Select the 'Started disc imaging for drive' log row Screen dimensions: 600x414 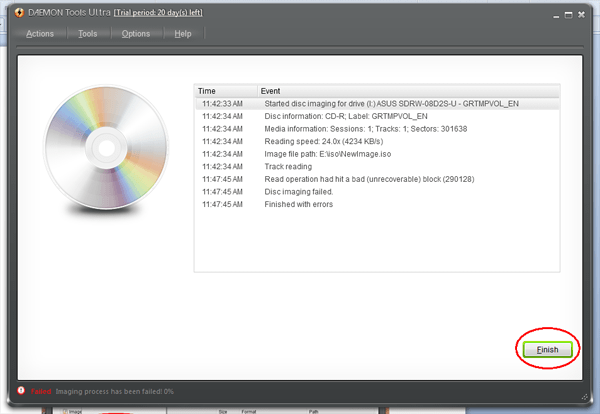[x=377, y=104]
